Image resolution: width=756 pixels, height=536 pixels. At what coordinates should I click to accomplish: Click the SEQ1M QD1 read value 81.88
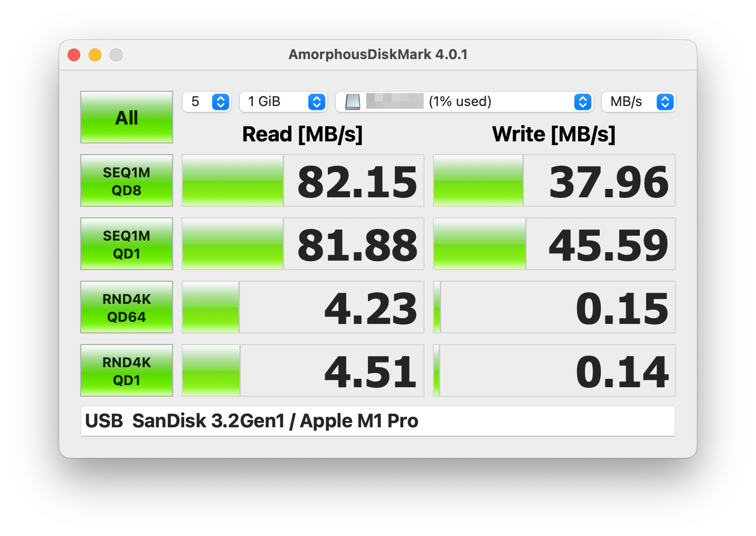(357, 245)
